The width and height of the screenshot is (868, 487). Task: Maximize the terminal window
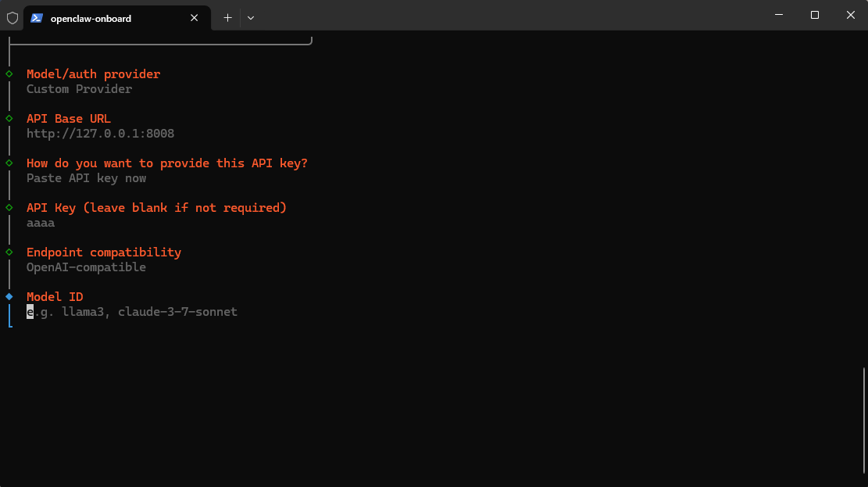coord(815,15)
